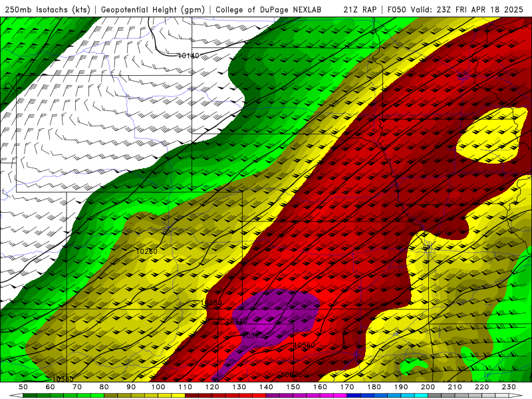Image resolution: width=532 pixels, height=399 pixels.
Task: Select the dark gray swatch just after 200
Action: [x=434, y=396]
